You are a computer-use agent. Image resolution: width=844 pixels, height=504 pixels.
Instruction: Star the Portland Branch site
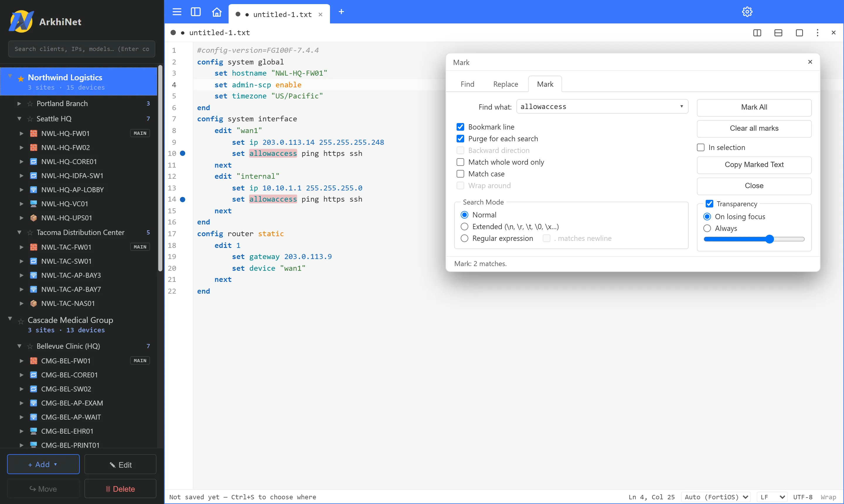(30, 104)
